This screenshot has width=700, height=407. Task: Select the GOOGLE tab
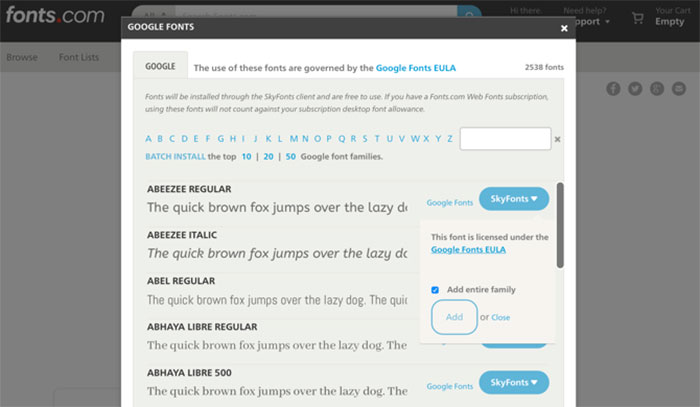[160, 66]
